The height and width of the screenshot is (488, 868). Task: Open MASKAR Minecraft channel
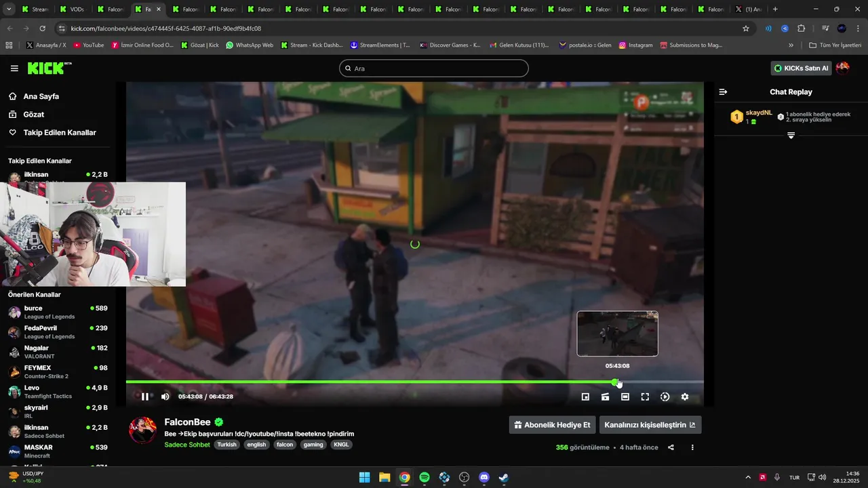point(58,451)
